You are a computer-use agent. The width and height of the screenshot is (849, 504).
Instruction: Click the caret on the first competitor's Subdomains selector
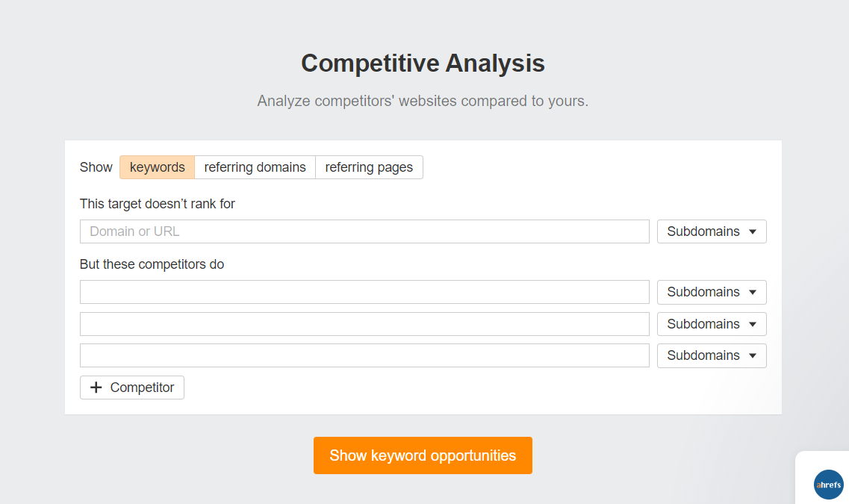753,292
